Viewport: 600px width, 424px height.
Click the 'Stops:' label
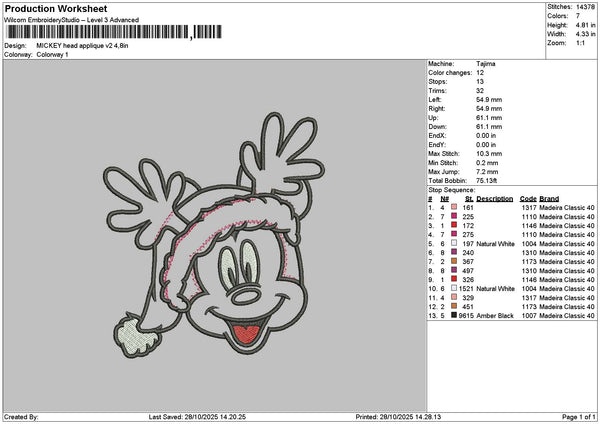click(x=438, y=82)
